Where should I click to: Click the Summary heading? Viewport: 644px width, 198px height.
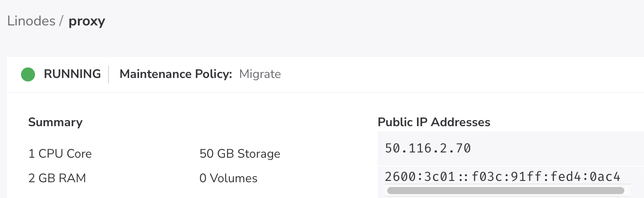55,122
